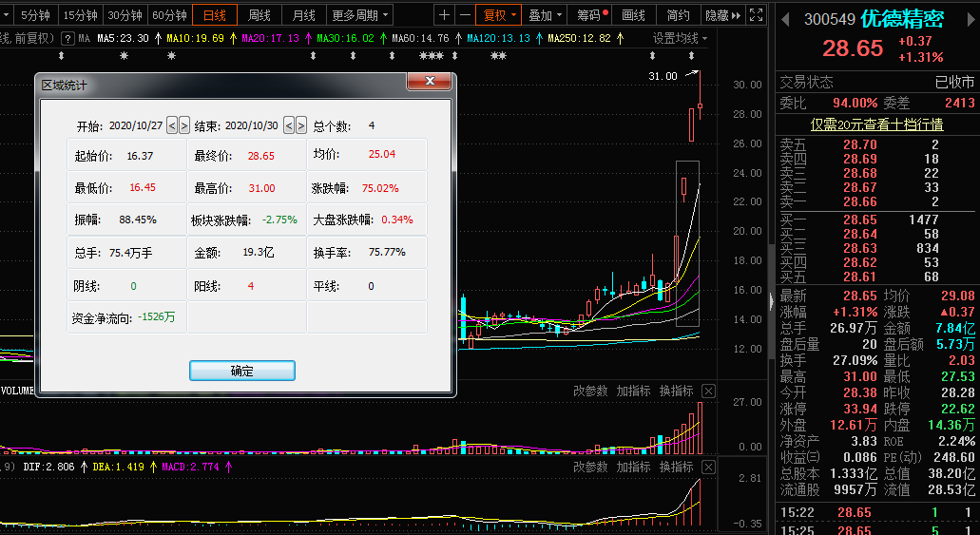Go to previous stock using left arrow by 300549

(x=786, y=20)
